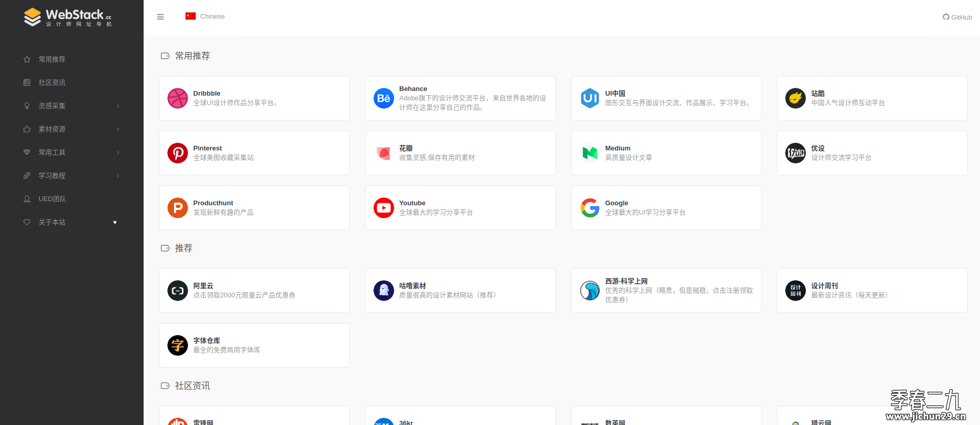The height and width of the screenshot is (425, 980).
Task: Open the GitHub link
Action: click(957, 17)
